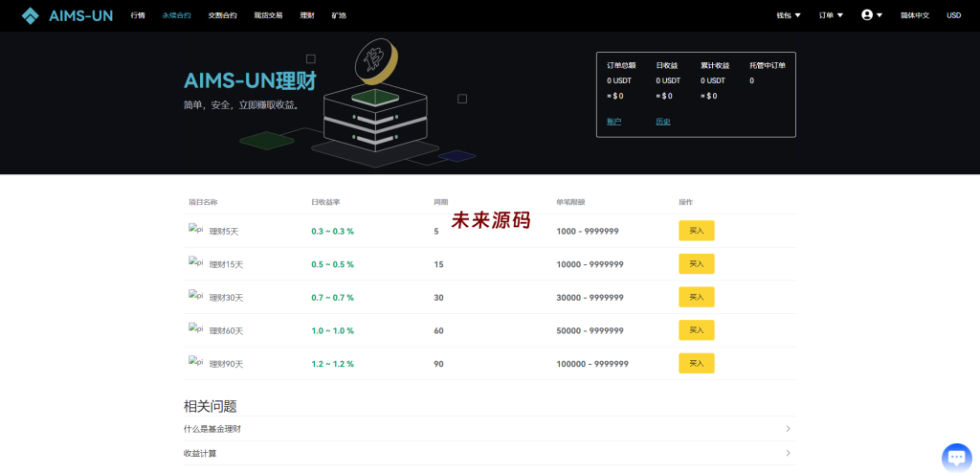Click the 理财5天 product name
This screenshot has width=980, height=473.
point(224,232)
